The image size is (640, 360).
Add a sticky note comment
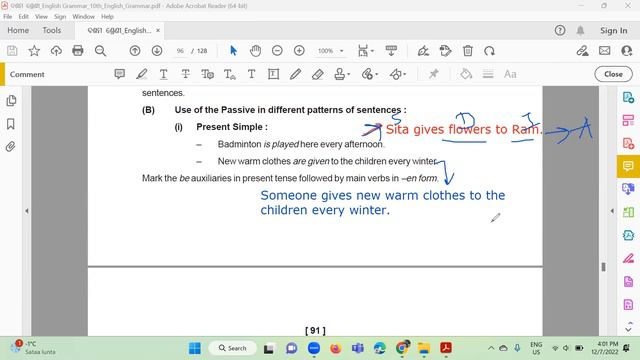(120, 74)
